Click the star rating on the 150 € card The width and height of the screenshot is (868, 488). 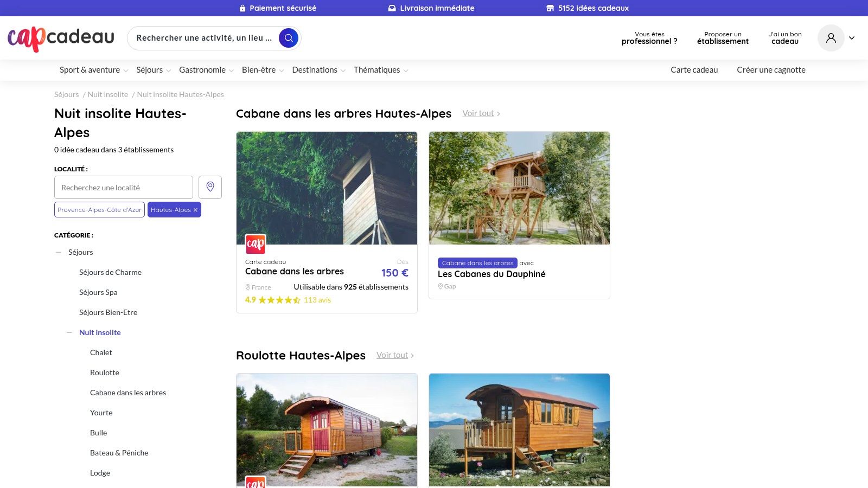(x=279, y=300)
